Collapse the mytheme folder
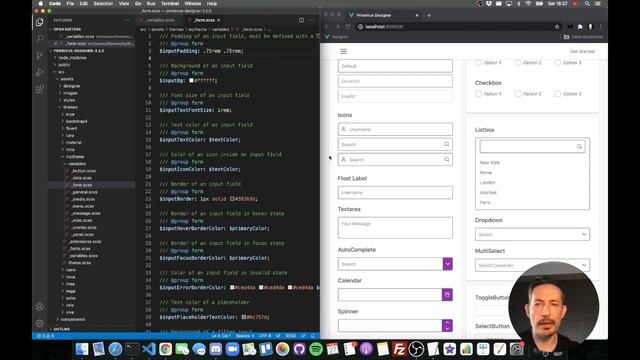 pos(75,157)
